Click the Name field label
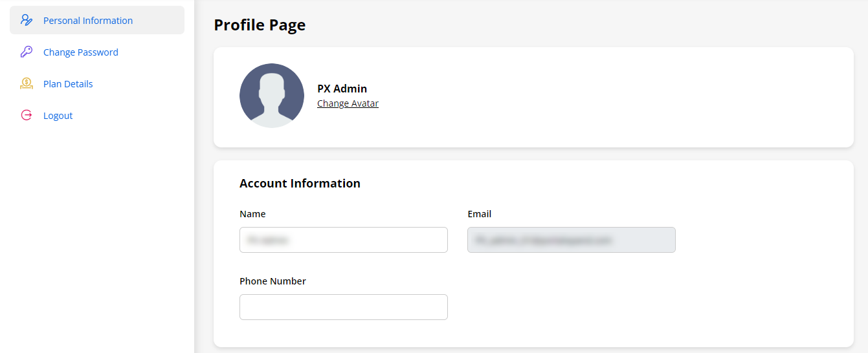Viewport: 868px width, 353px height. pos(252,214)
